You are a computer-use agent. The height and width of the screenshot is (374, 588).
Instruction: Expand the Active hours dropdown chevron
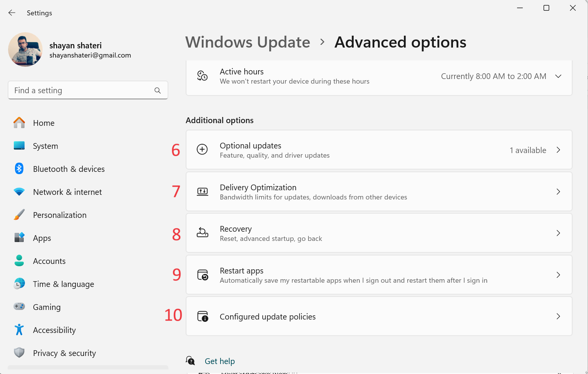pos(558,76)
